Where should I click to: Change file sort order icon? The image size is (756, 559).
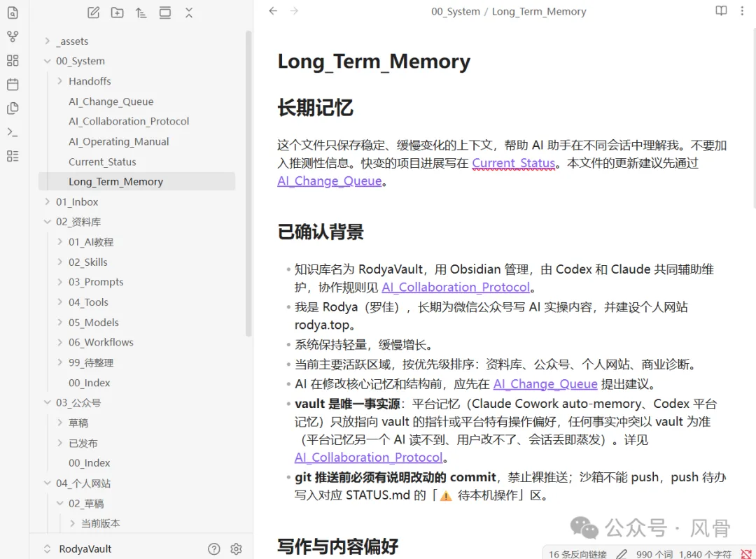pos(141,13)
